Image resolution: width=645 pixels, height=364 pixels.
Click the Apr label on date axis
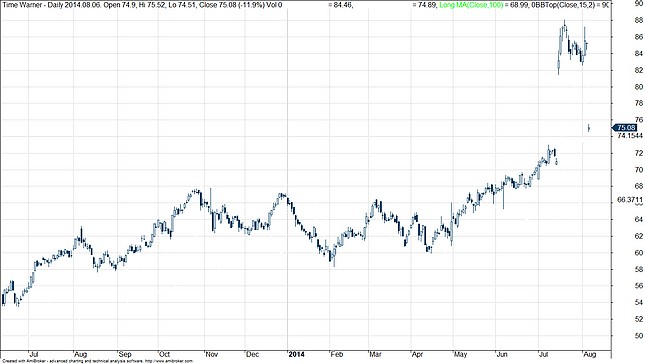[418, 354]
